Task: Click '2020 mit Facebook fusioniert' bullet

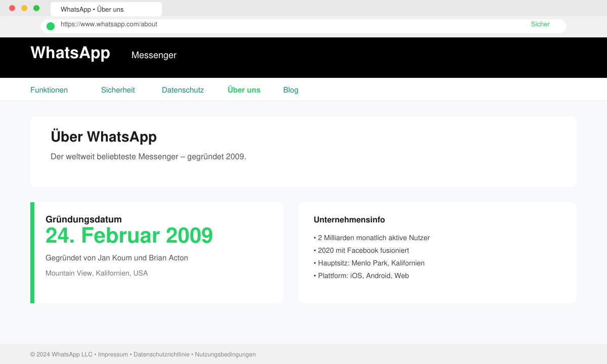Action: pos(361,250)
